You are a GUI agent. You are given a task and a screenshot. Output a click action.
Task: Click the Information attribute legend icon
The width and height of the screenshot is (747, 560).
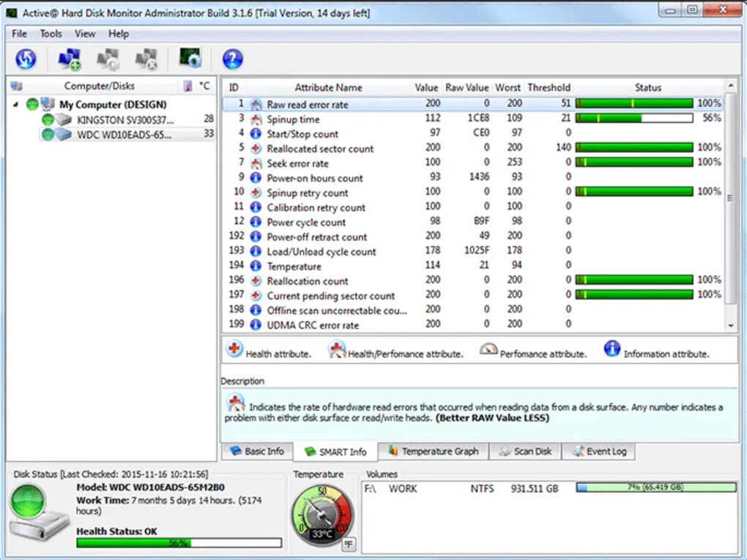(612, 349)
